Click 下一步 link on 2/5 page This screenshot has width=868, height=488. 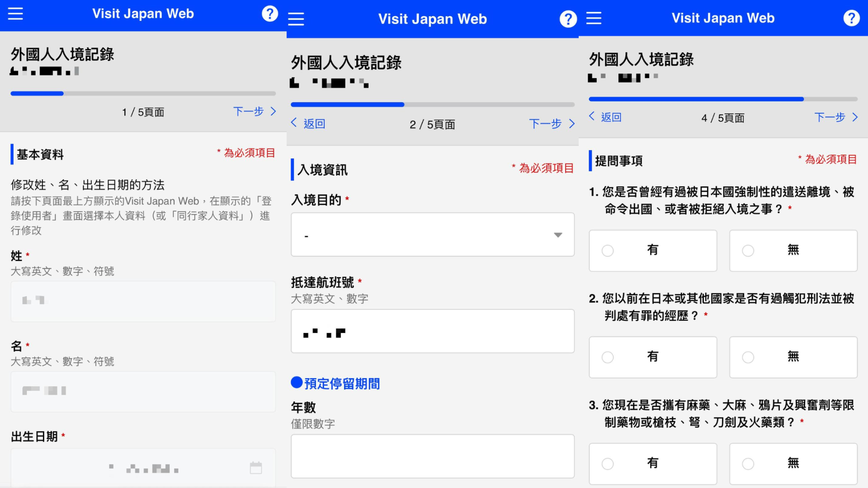(x=545, y=124)
